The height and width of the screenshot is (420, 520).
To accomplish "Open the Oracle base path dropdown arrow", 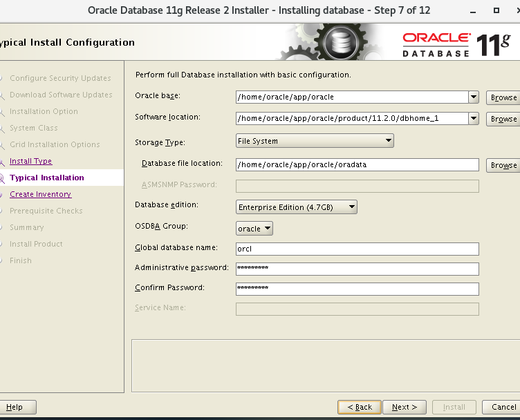I will point(474,97).
